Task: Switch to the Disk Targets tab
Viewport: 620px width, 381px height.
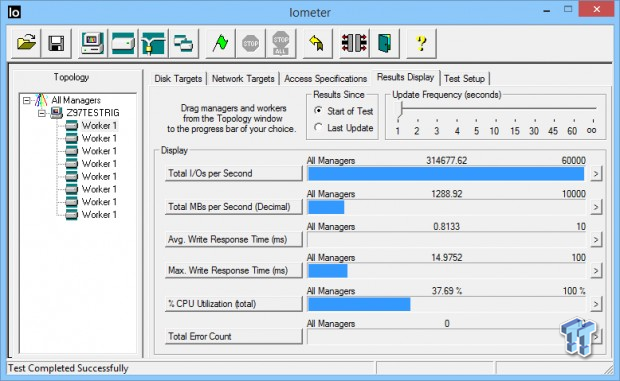Action: (x=178, y=79)
